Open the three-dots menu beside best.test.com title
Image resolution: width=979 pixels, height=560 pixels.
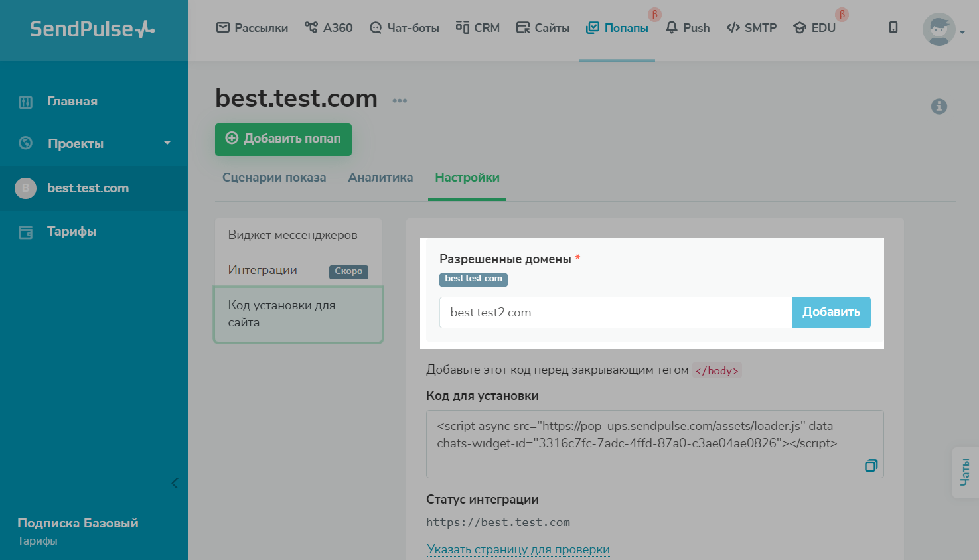(400, 101)
